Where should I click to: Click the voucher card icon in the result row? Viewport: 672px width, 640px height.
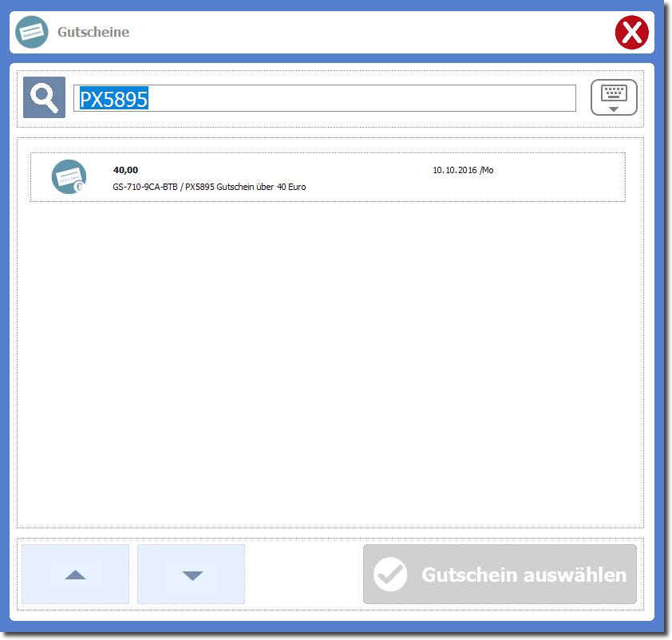click(69, 177)
